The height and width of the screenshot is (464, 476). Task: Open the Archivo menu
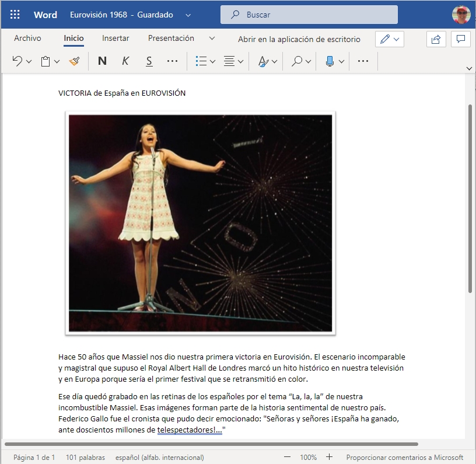pos(27,39)
